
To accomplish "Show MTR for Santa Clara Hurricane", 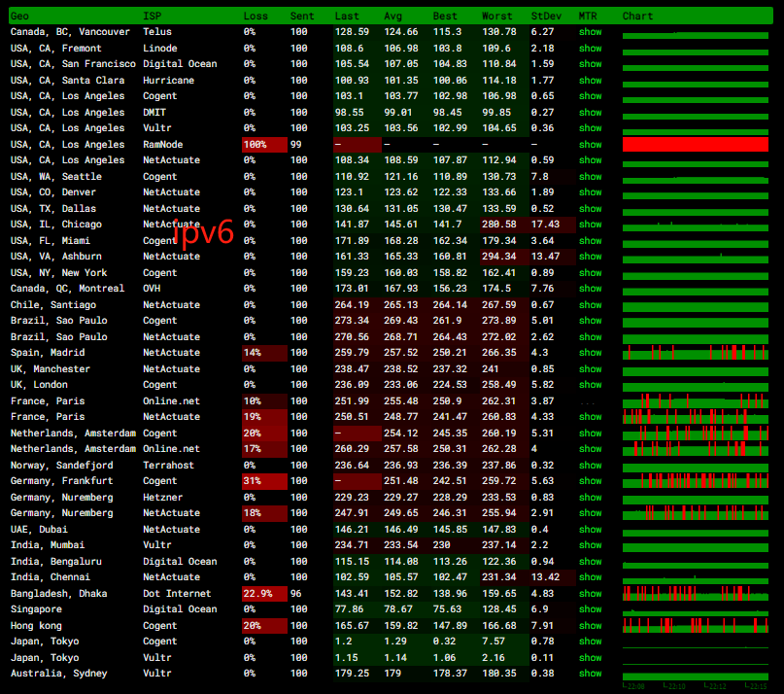I will (590, 81).
